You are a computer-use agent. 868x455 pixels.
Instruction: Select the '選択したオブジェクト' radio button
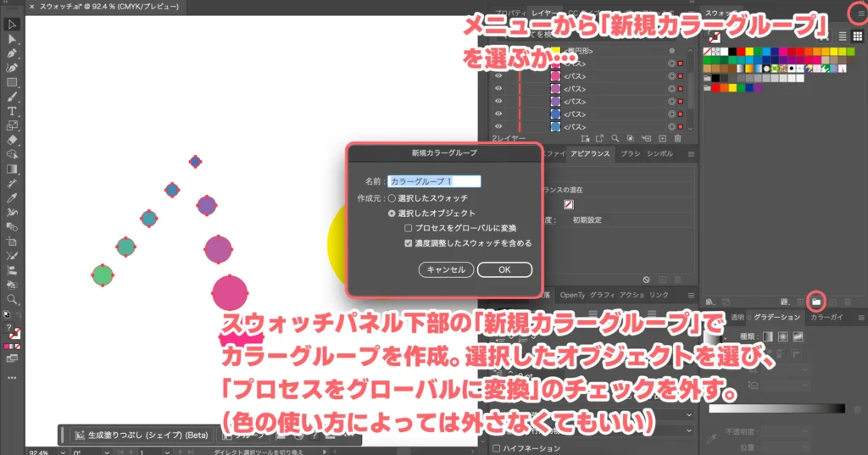[392, 214]
